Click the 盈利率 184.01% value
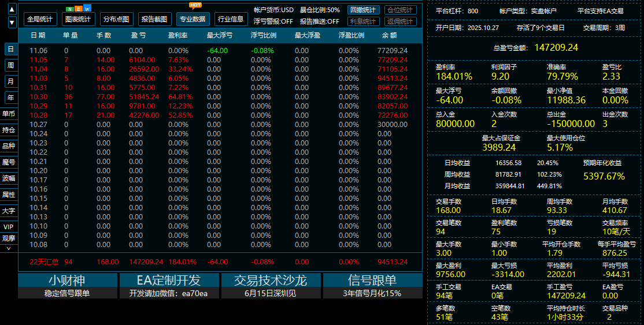This screenshot has height=325, width=644. point(454,76)
